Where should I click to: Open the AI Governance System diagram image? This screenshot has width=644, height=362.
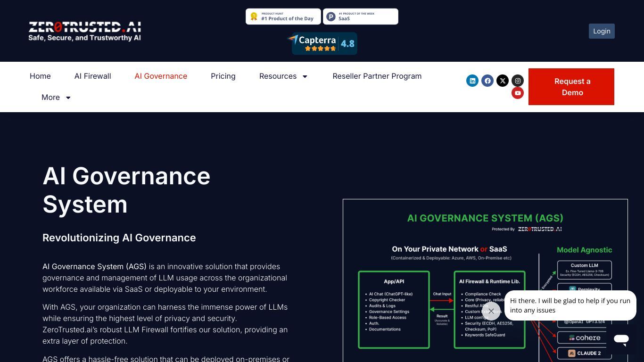coord(485,280)
